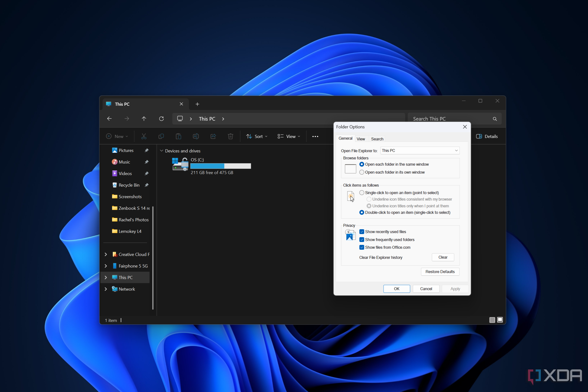This screenshot has height=392, width=588.
Task: Click the Copy icon in toolbar
Action: tap(161, 136)
